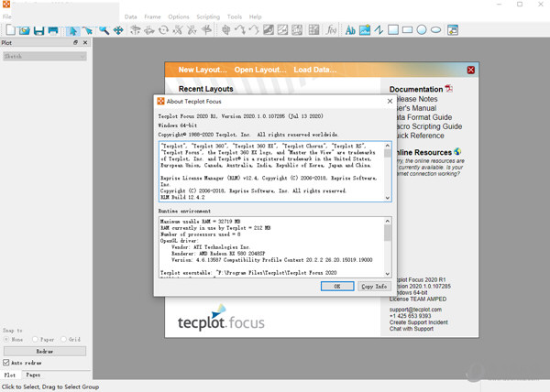Click the Online Resources globe icon

(457, 152)
